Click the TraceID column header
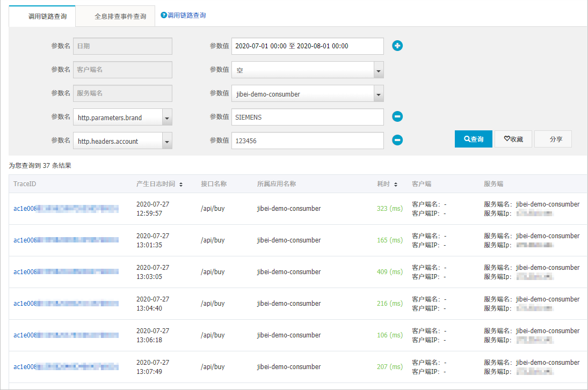Screen dimensions: 588x390 point(25,184)
